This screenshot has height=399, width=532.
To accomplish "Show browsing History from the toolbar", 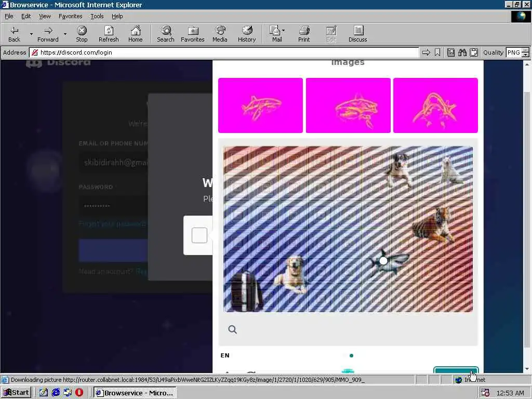I will click(247, 34).
